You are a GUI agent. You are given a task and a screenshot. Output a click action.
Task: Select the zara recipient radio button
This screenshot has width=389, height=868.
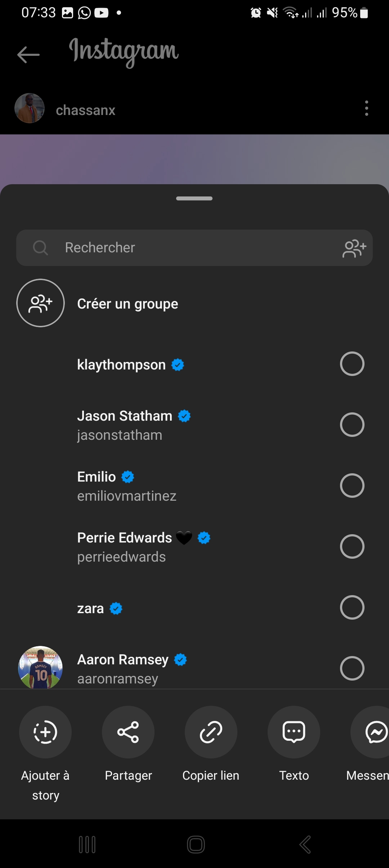pos(352,607)
